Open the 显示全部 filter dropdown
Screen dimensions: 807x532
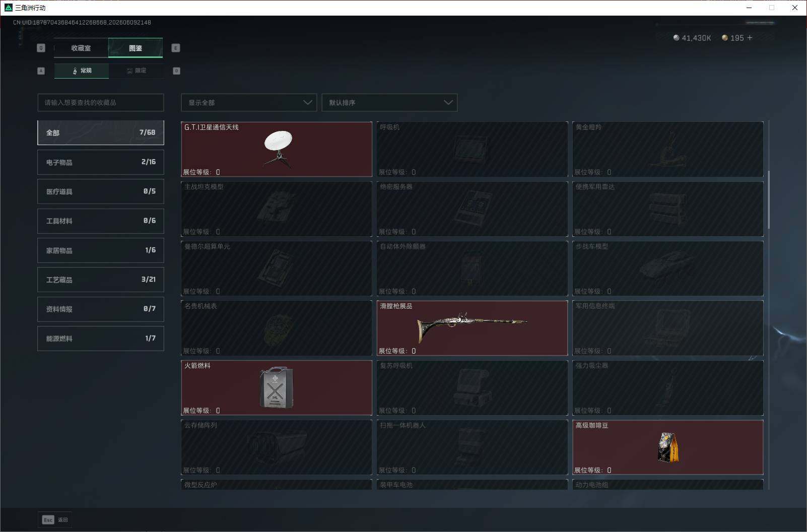[249, 102]
